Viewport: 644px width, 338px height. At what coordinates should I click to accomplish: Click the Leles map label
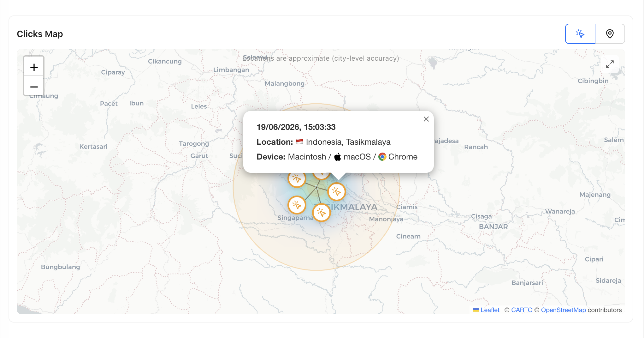pyautogui.click(x=199, y=106)
